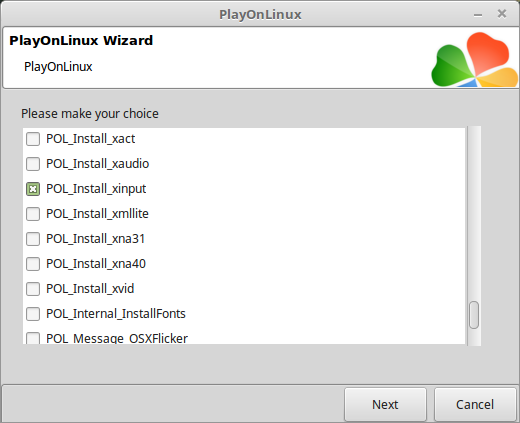520x423 pixels.
Task: Minimize the PlayOnLinux window
Action: (x=478, y=15)
